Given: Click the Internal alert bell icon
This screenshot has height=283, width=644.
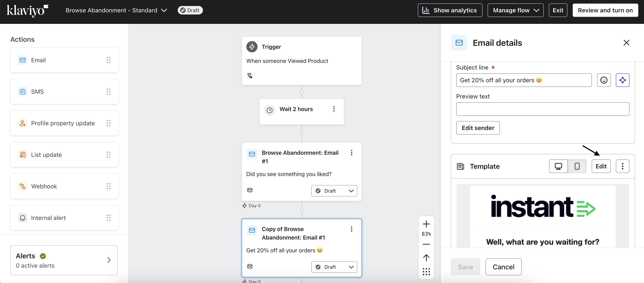Looking at the screenshot, I should click(x=22, y=218).
